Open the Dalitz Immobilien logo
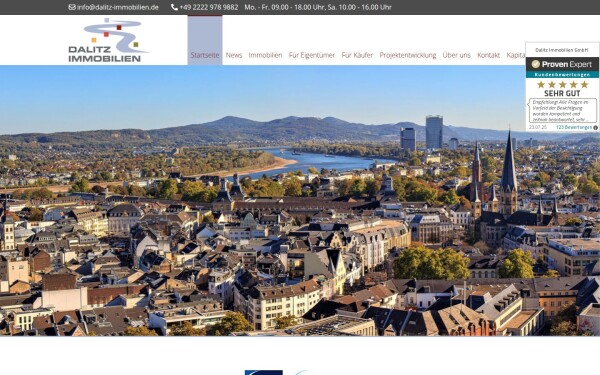 pos(109,41)
